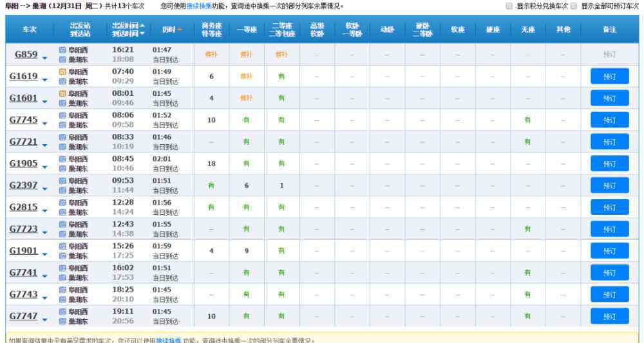Expand stop details arrow beside G2815
This screenshot has width=644, height=343.
[45, 211]
